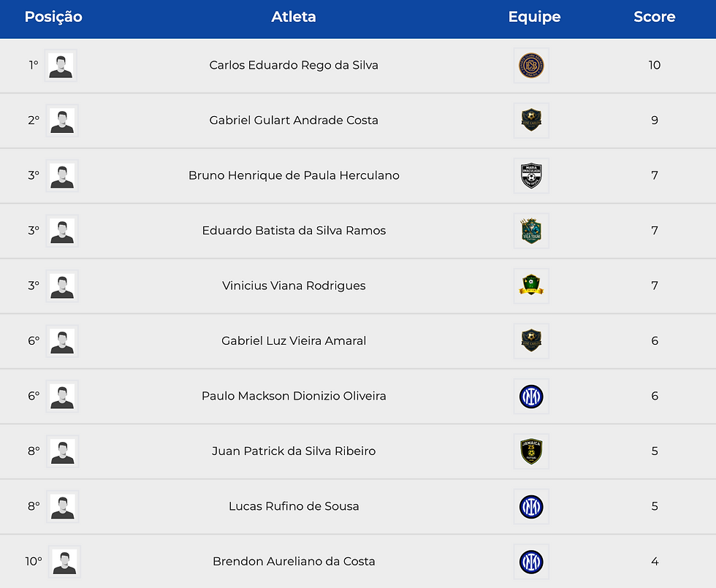
Task: Click the Equipe column header
Action: (534, 18)
